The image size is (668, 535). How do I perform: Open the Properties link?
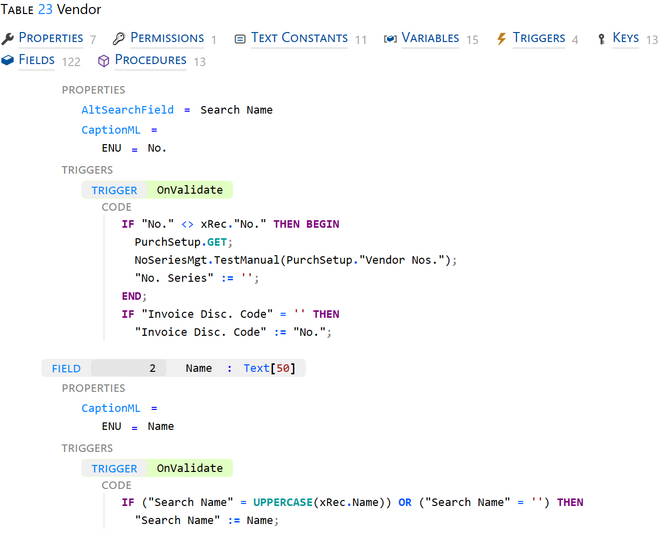51,38
